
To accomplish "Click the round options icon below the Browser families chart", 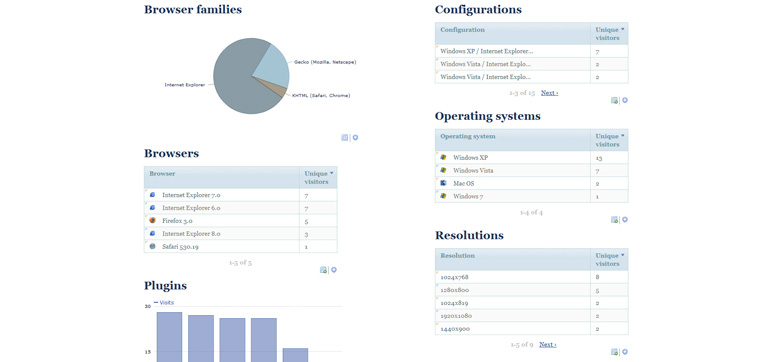I will click(x=355, y=138).
